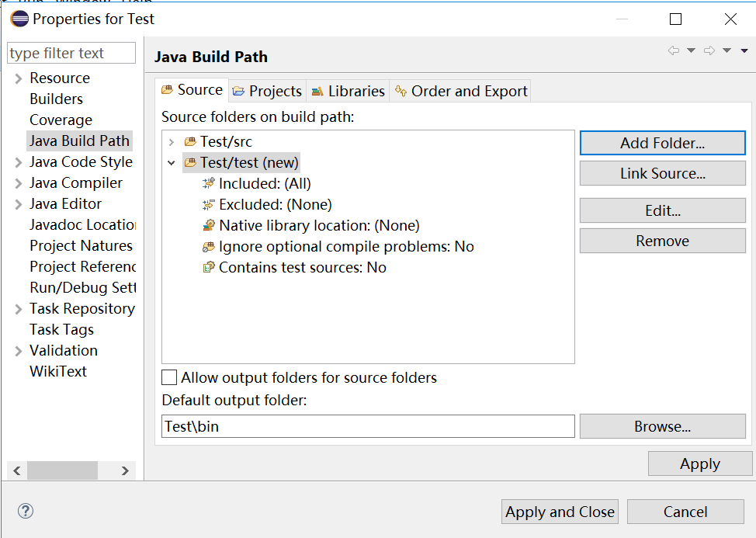Expand the Java Compiler tree item
756x538 pixels.
18,183
